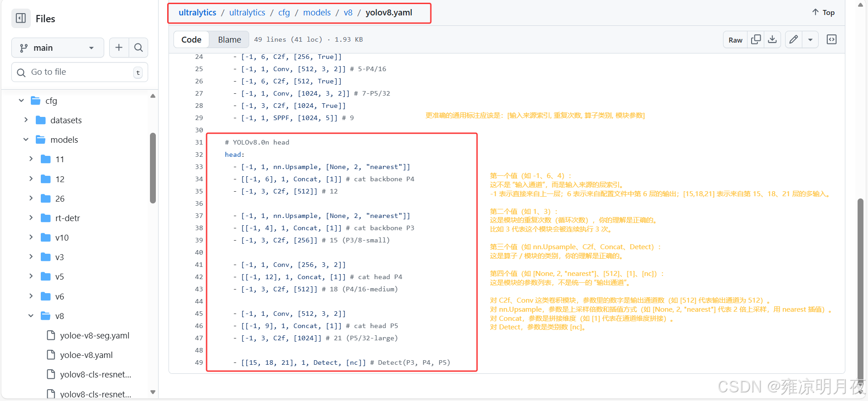Select the v10 folder icon

pyautogui.click(x=46, y=237)
